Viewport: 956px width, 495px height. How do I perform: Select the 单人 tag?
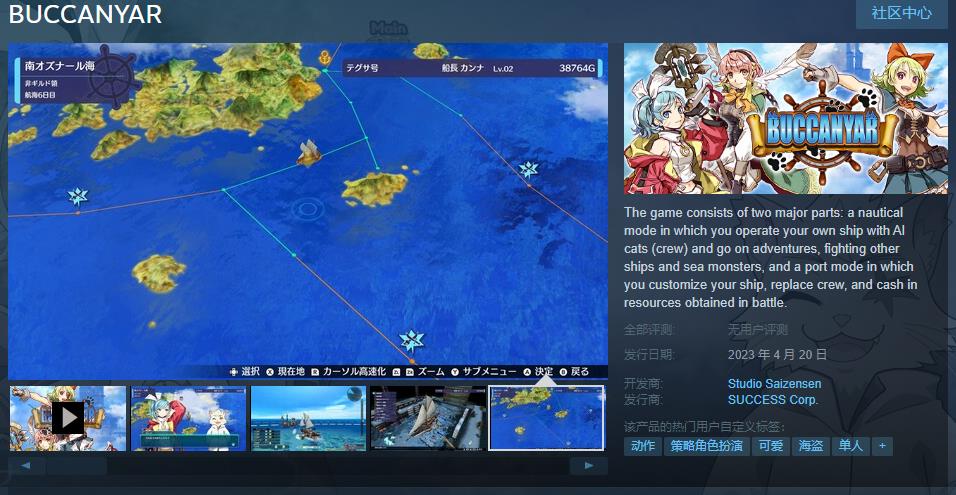(x=851, y=446)
